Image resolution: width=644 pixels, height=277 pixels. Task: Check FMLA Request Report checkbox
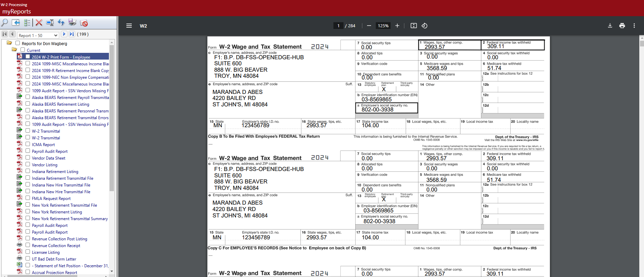(x=28, y=198)
